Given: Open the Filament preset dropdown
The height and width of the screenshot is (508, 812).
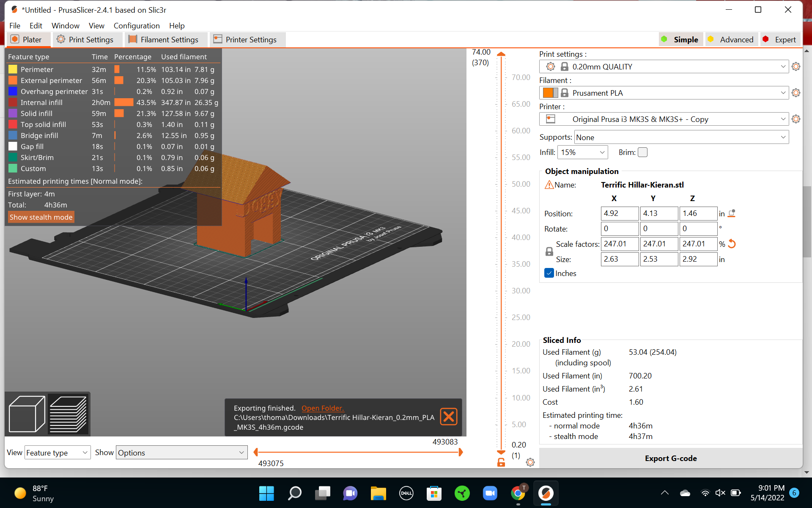Looking at the screenshot, I should [x=664, y=93].
